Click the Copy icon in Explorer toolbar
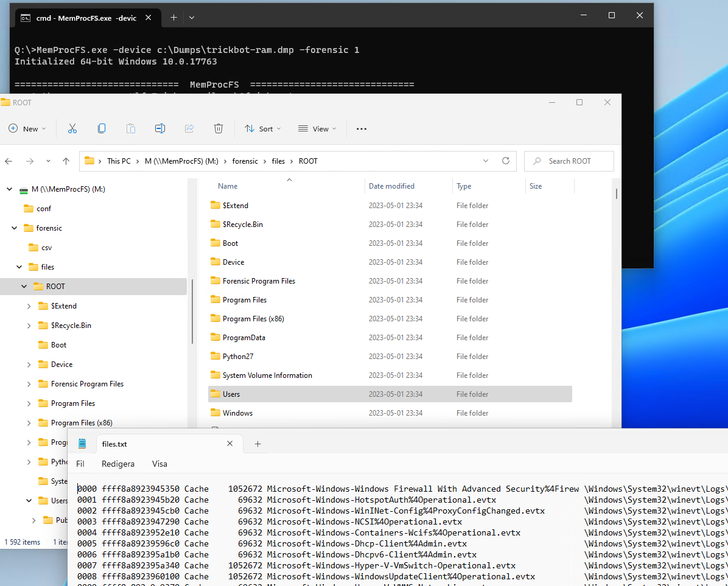This screenshot has height=586, width=728. pos(101,128)
